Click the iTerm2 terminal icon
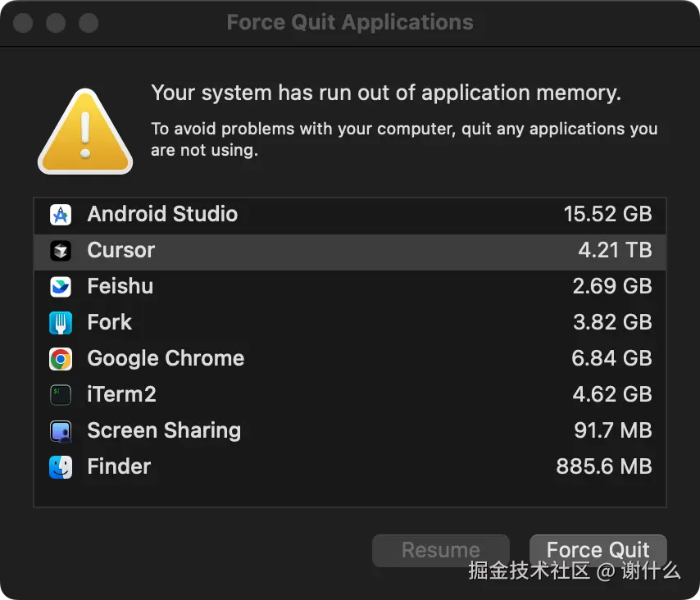Viewport: 700px width, 600px height. click(61, 395)
